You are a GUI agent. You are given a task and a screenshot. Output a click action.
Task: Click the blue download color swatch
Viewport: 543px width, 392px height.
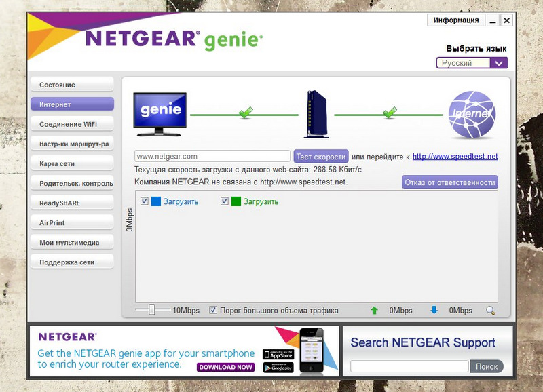[x=156, y=201]
